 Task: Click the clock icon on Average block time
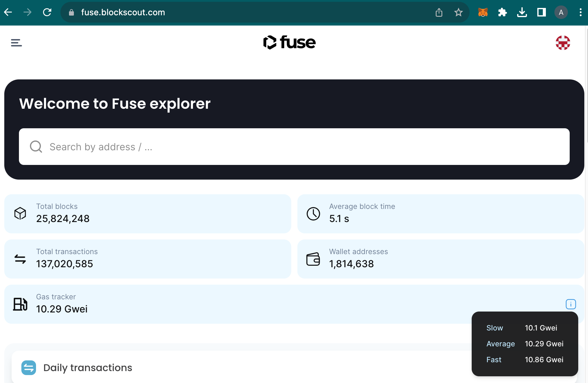[x=313, y=213]
